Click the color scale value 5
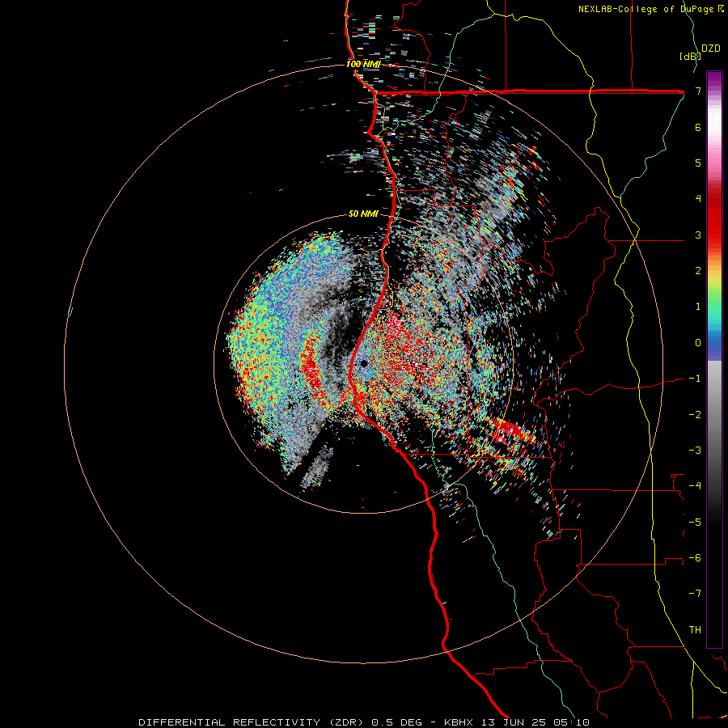Image resolution: width=728 pixels, height=728 pixels. [698, 163]
